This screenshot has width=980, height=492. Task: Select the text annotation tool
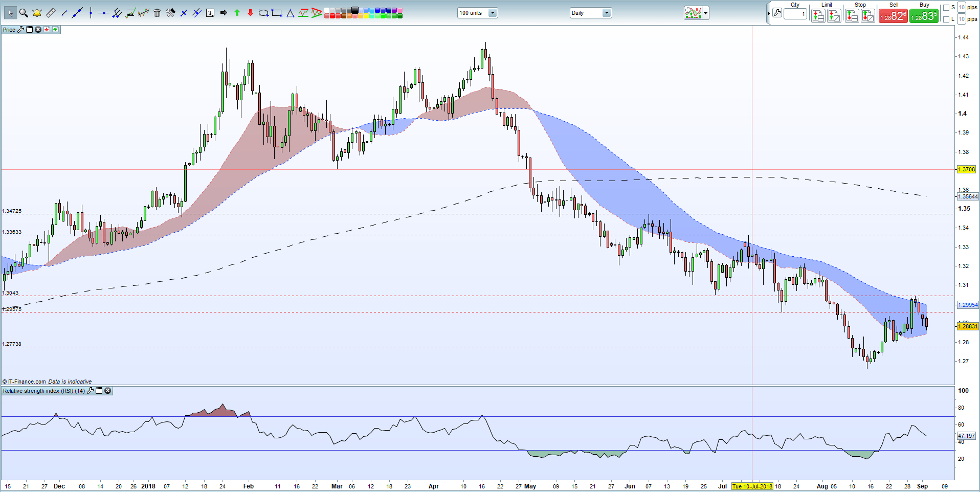(210, 13)
